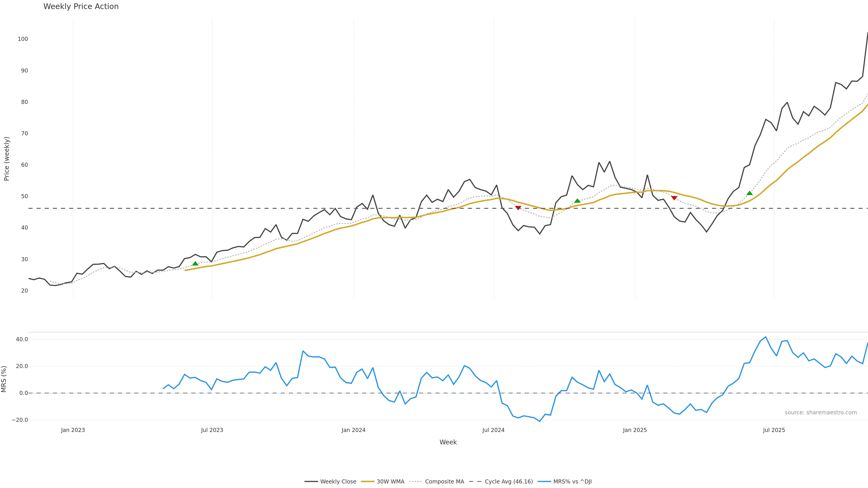Click the green up-triangle between Jul 2024 and Jan 2025
Screen dimensions: 868x488
[x=577, y=201]
